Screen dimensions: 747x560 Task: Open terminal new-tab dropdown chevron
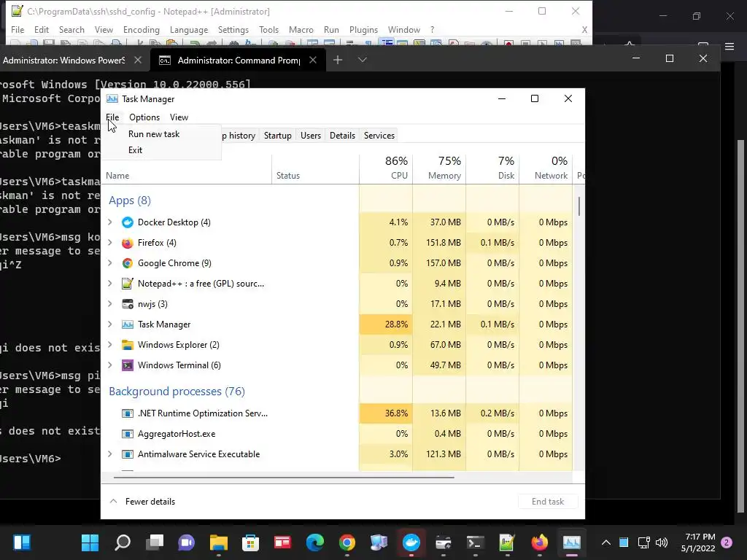pyautogui.click(x=362, y=60)
